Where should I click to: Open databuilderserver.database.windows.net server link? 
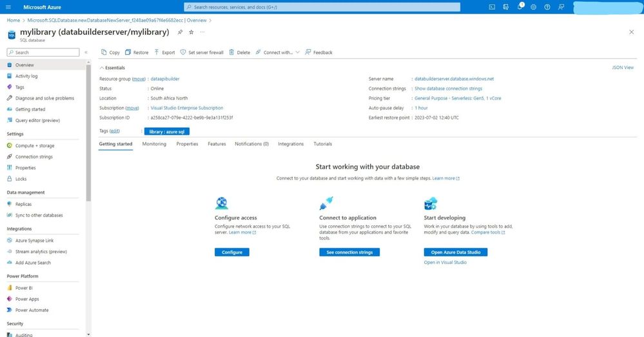tap(454, 79)
